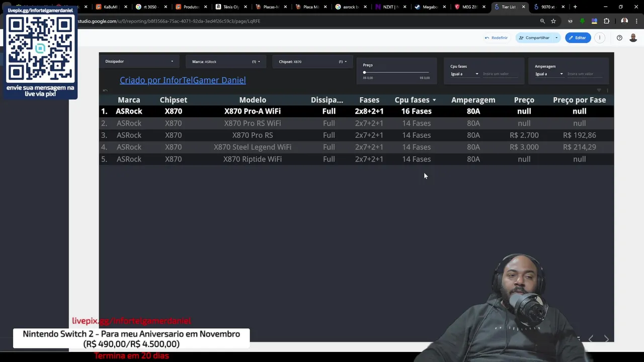
Task: Open the Marca: ASRock filter dropdown
Action: (x=226, y=61)
